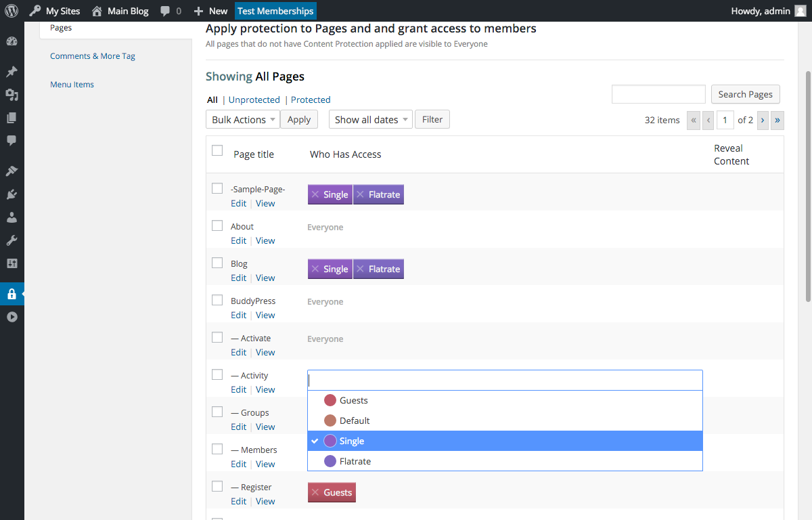Viewport: 812px width, 520px height.
Task: Switch to the Unprotected filter view
Action: coord(254,100)
